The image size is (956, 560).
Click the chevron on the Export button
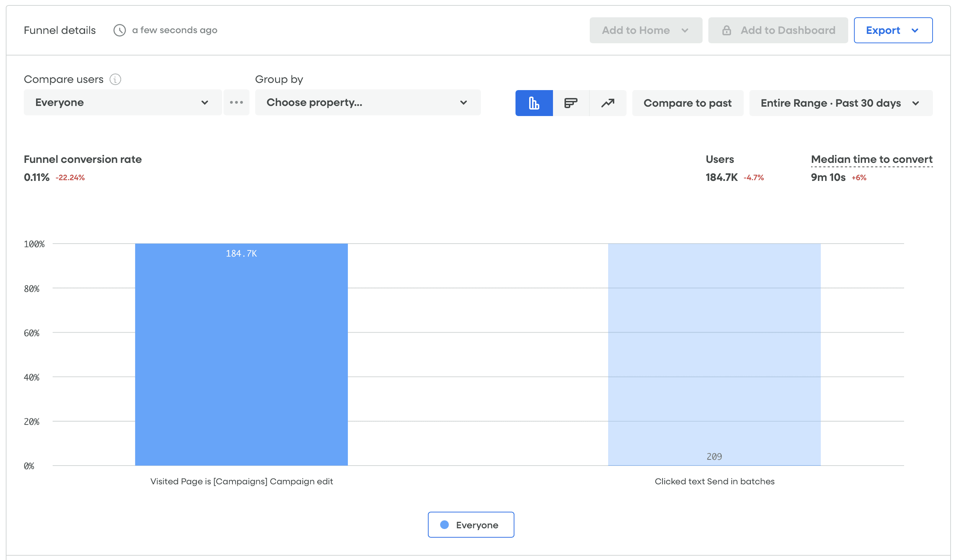915,30
